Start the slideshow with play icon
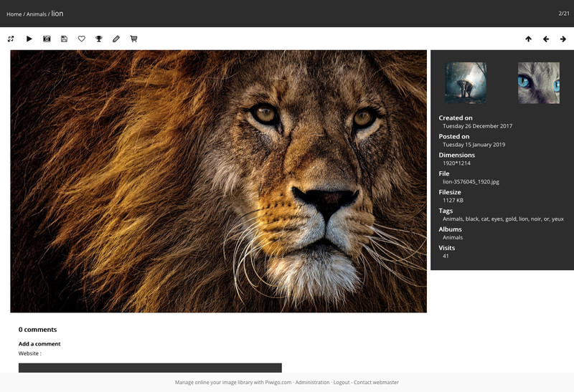Viewport: 574px width, 392px height. 29,39
